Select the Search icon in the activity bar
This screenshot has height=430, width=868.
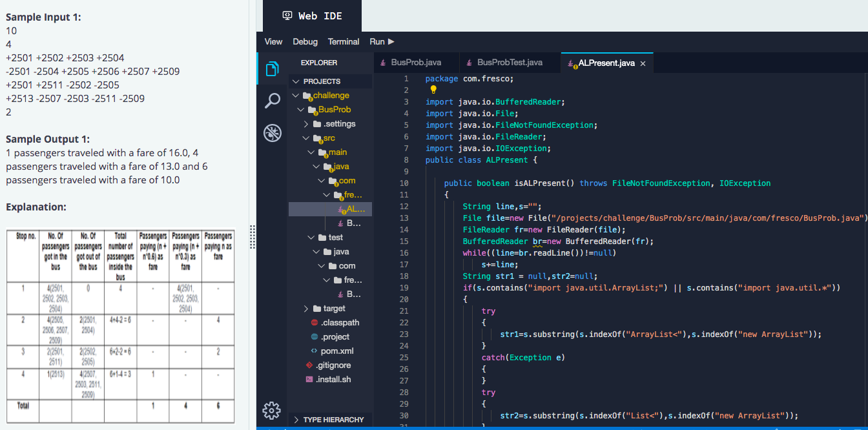point(272,101)
